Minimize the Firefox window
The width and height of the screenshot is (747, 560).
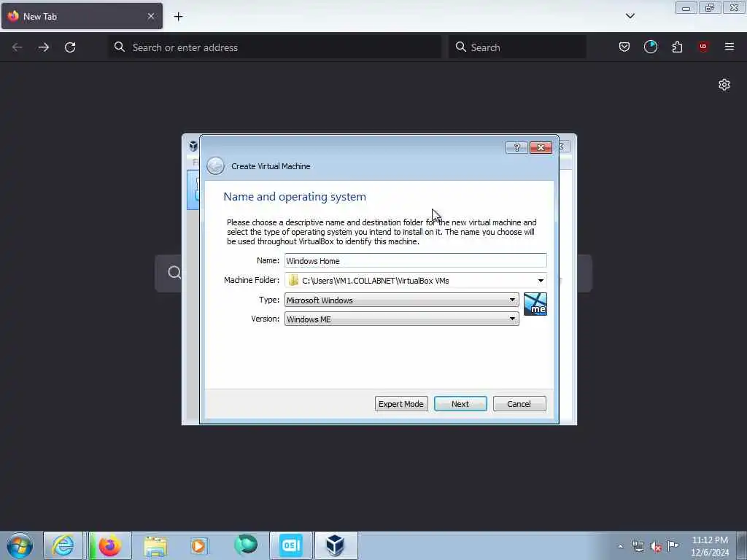pyautogui.click(x=686, y=8)
